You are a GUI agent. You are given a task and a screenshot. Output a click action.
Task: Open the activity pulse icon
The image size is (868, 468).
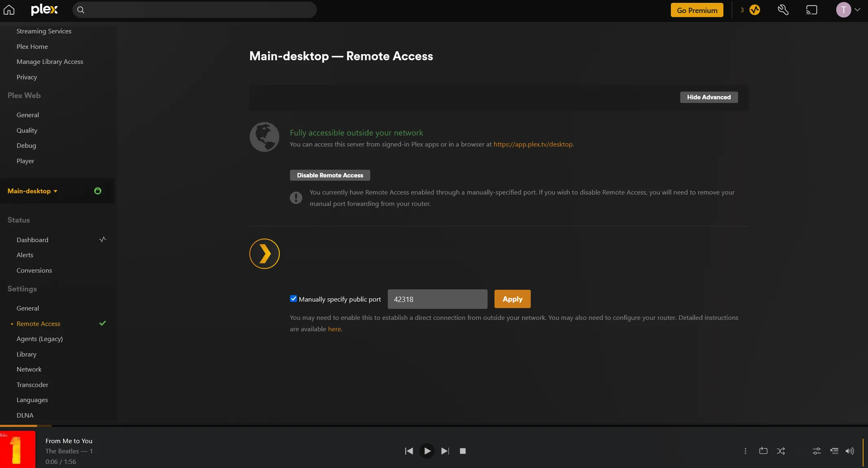755,10
